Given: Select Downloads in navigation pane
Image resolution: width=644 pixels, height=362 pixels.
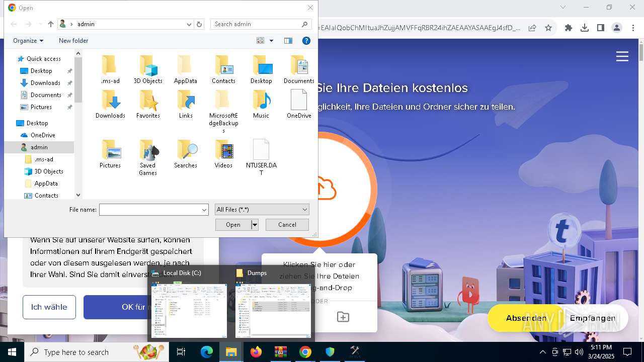Looking at the screenshot, I should click(x=45, y=83).
